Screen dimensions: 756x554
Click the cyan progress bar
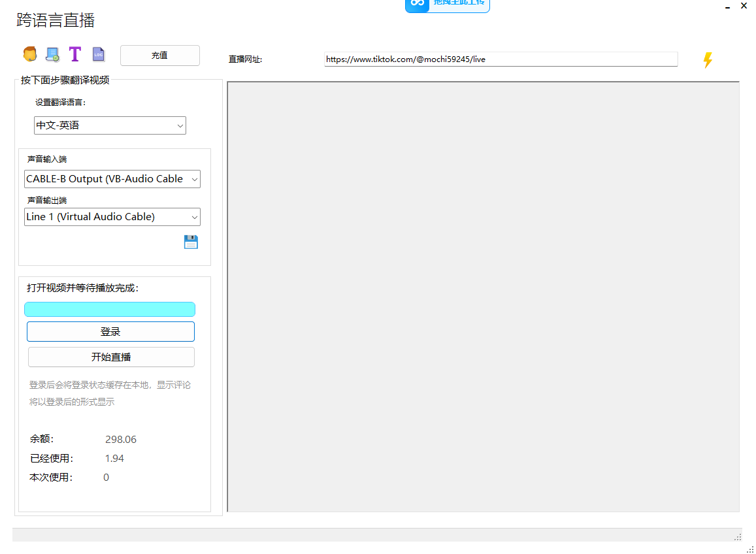click(110, 310)
